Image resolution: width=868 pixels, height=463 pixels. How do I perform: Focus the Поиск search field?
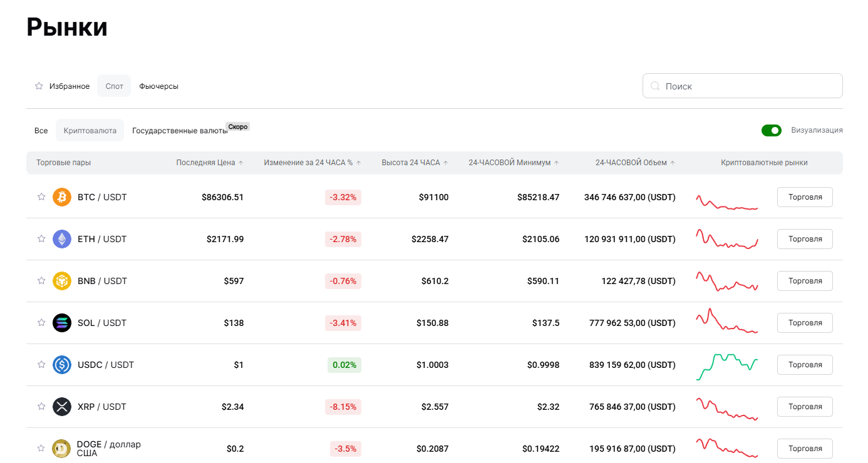tap(748, 86)
